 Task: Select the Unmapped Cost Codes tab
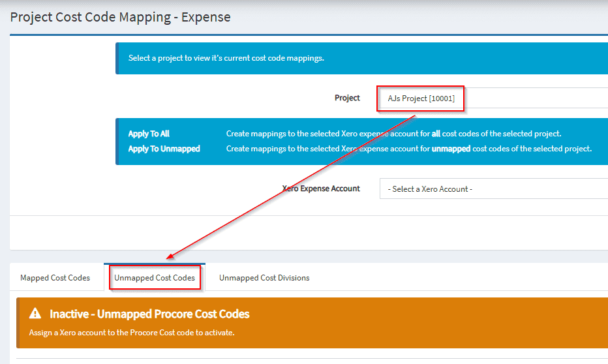tap(155, 278)
